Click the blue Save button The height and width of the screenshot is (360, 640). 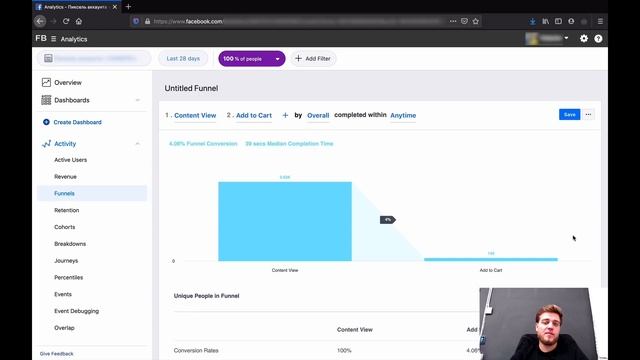point(569,115)
